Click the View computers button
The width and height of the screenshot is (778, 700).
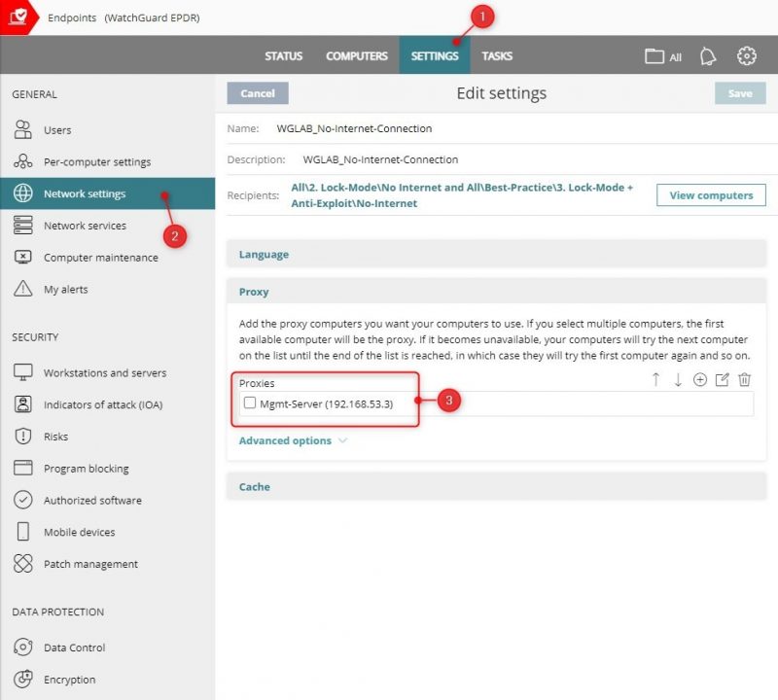pos(711,195)
